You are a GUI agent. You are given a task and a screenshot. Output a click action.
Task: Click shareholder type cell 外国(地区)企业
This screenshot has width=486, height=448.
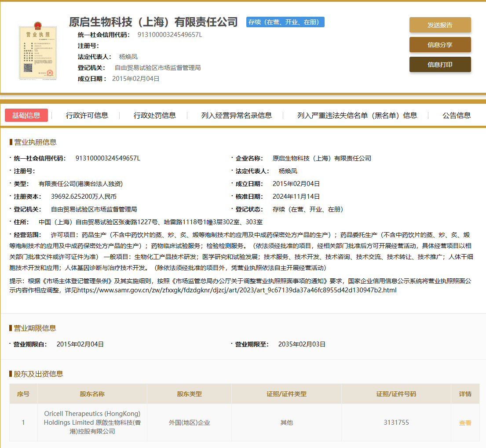click(x=190, y=423)
